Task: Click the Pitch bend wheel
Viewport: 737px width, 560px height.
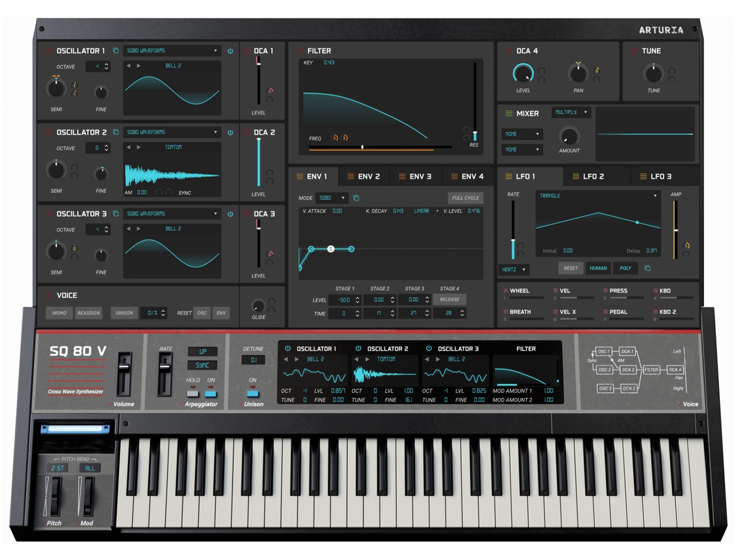Action: 56,496
